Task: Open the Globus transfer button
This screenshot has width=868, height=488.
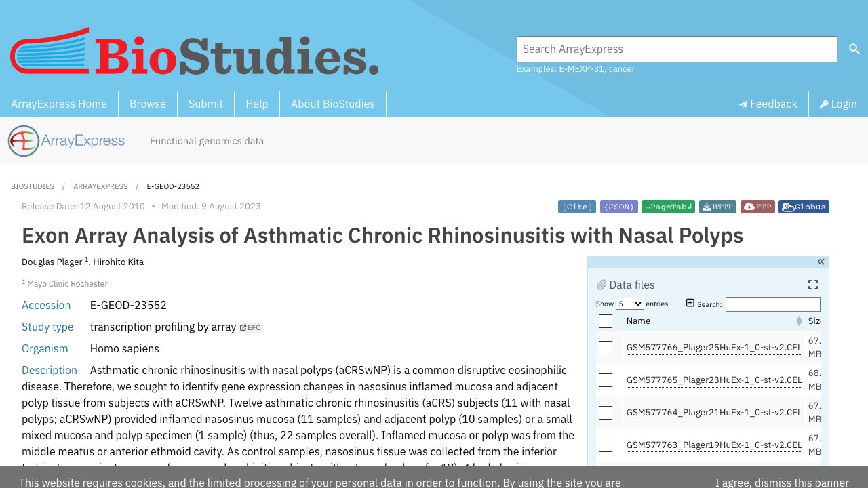Action: [804, 207]
